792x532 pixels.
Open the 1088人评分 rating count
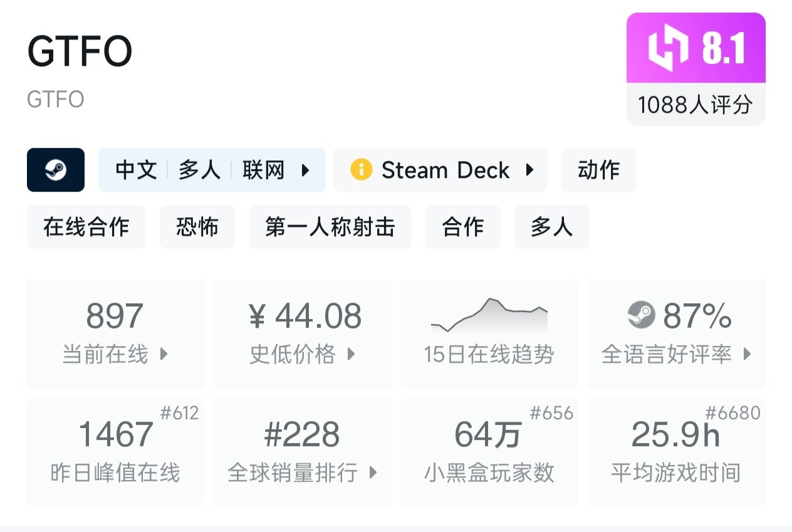696,105
